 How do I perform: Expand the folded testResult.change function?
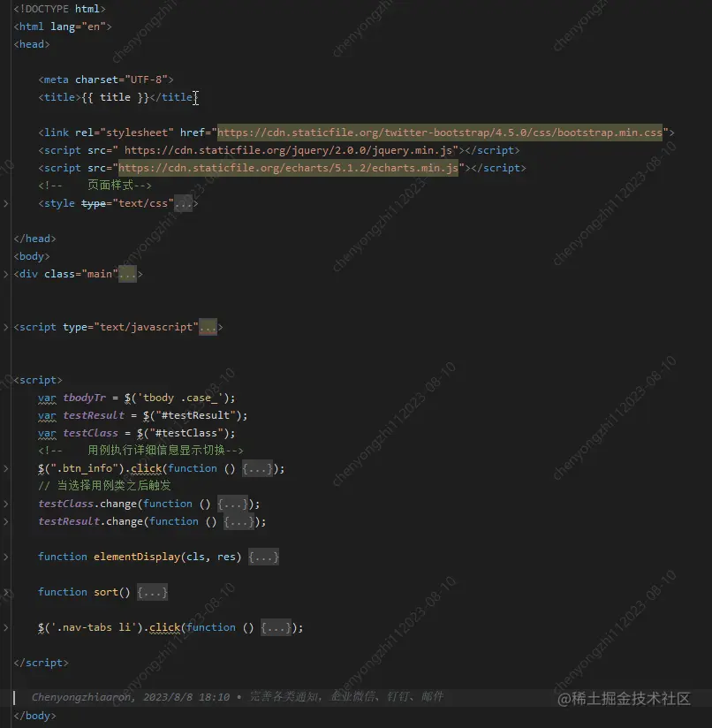[5, 521]
